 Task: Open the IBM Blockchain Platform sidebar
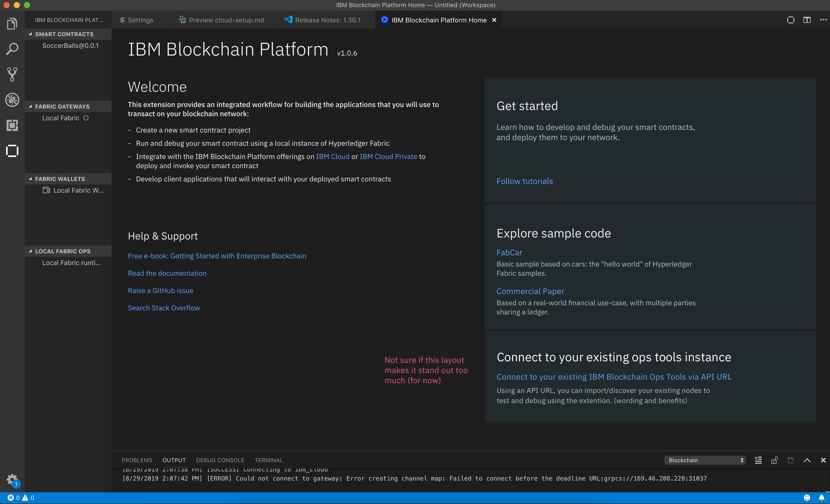(x=12, y=151)
